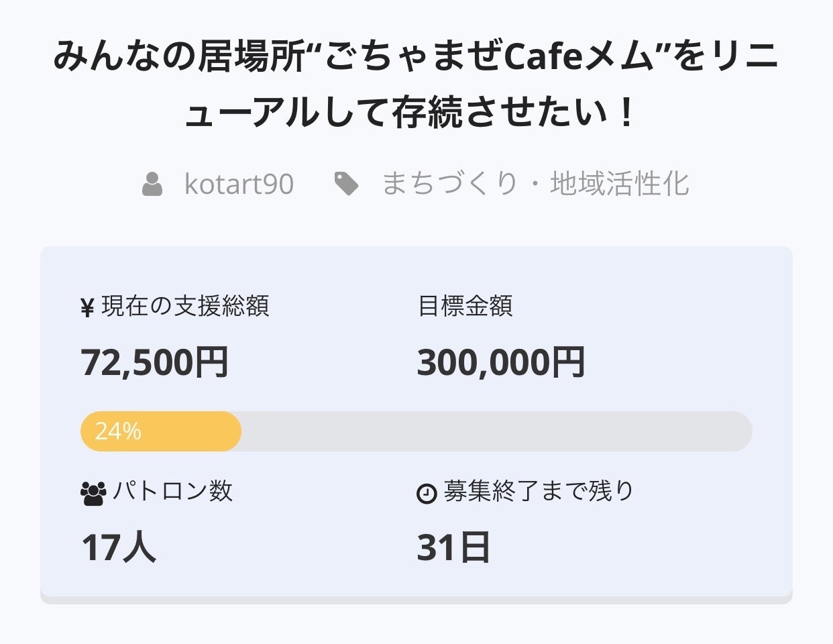
Task: Click the clock icon beside 募集終了まで残り
Action: [x=427, y=494]
